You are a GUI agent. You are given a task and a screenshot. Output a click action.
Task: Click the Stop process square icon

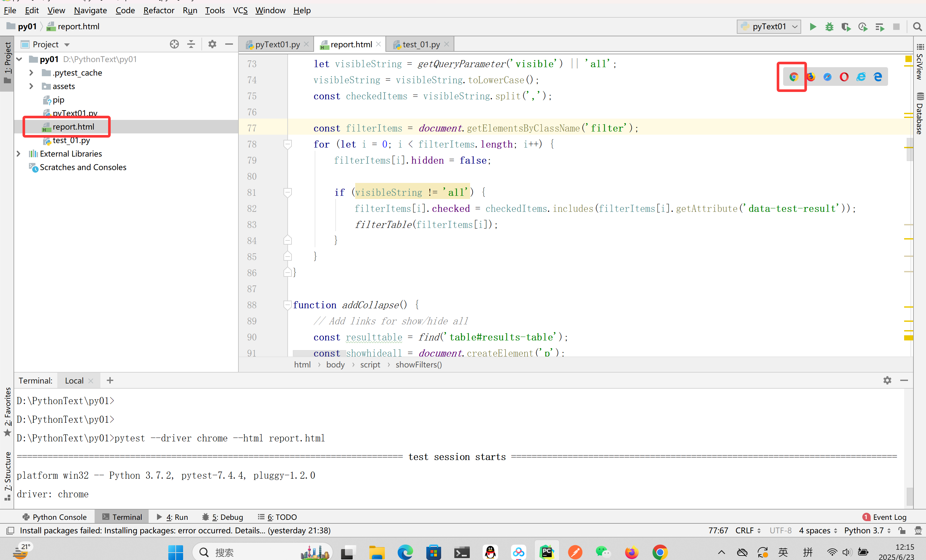896,27
